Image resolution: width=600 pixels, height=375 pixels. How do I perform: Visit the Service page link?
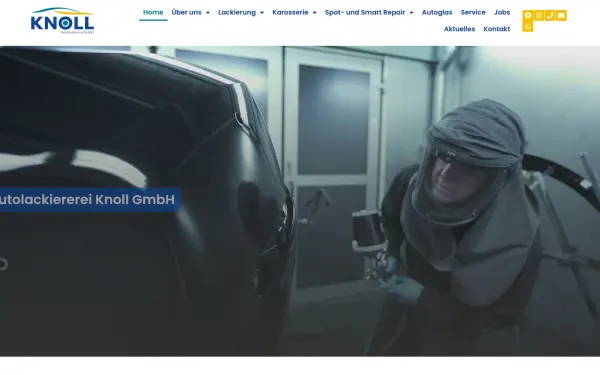[473, 12]
